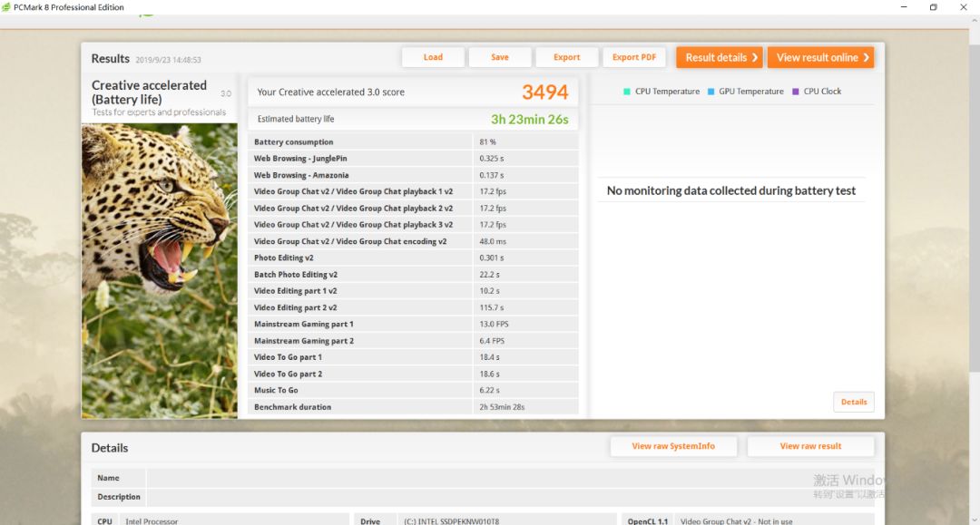Click the arrow on Result details button
The width and height of the screenshot is (980, 525).
click(754, 57)
